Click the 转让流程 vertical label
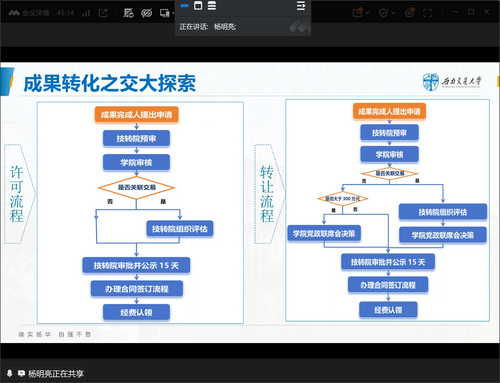The height and width of the screenshot is (383, 500). 267,194
